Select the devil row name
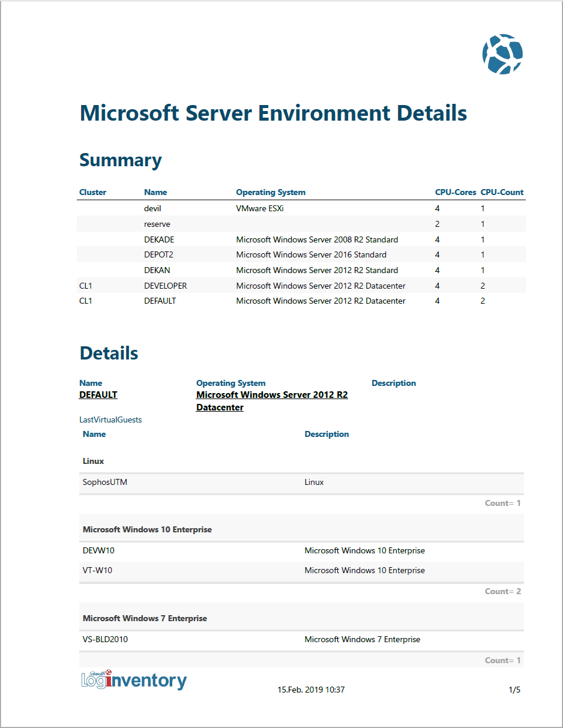 coord(152,208)
